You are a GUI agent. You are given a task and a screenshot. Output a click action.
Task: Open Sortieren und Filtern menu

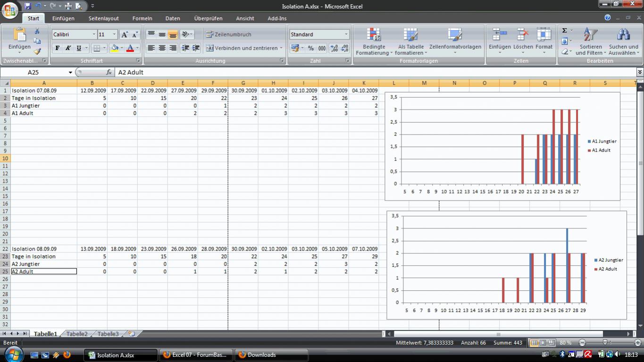(x=591, y=42)
